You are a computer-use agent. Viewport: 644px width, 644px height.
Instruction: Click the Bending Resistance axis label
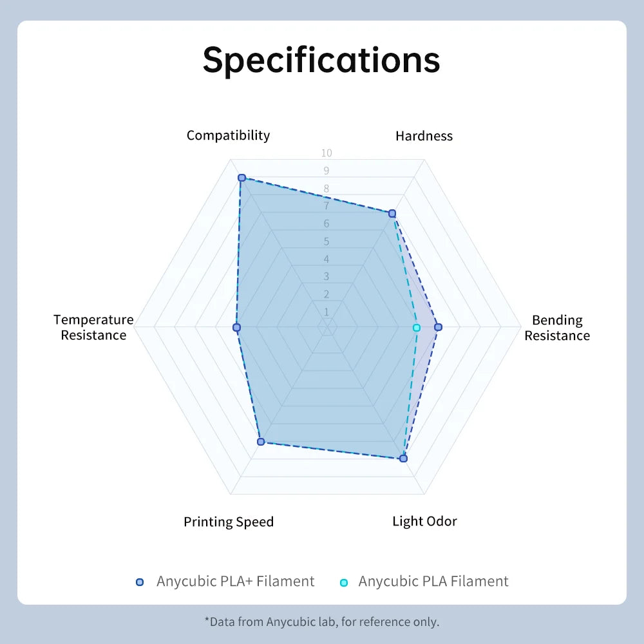(557, 328)
